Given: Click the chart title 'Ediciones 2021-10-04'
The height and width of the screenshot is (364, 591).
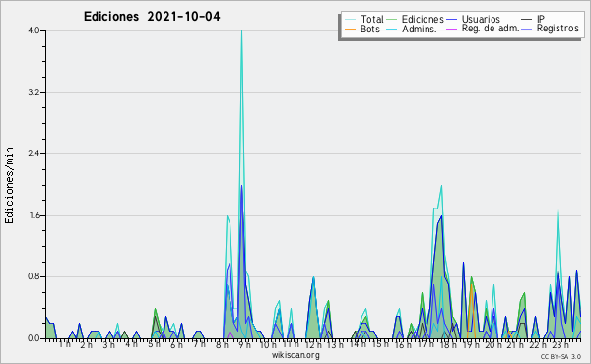Looking at the screenshot, I should click(152, 17).
